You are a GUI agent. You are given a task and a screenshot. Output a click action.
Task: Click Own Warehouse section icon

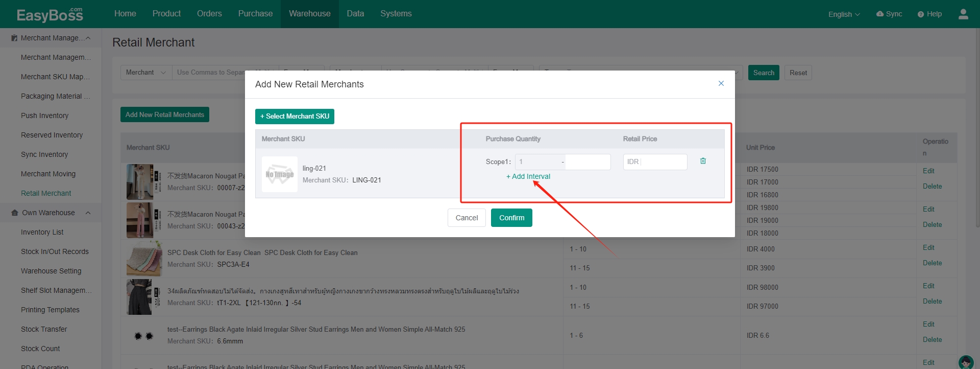coord(15,213)
